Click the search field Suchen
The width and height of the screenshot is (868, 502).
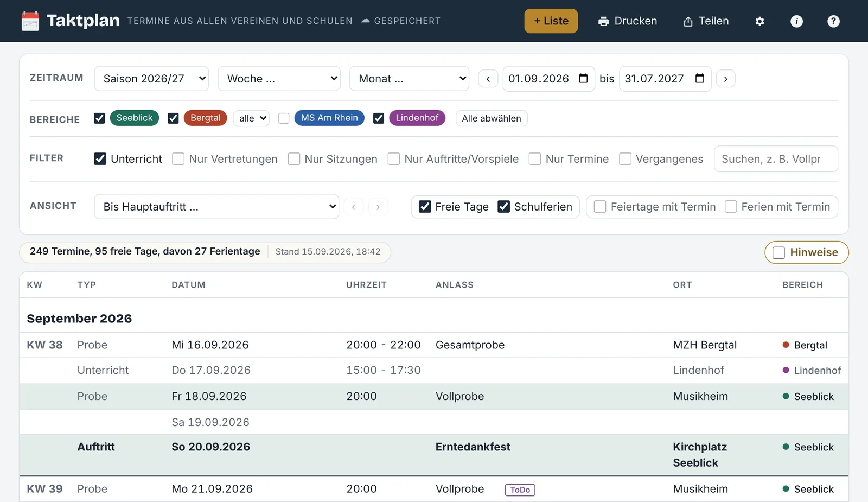pyautogui.click(x=776, y=159)
